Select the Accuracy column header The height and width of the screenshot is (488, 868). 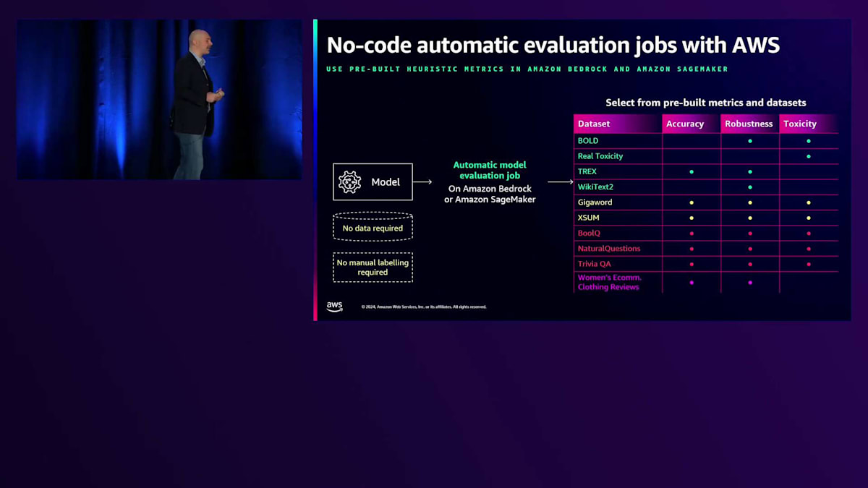(x=692, y=124)
